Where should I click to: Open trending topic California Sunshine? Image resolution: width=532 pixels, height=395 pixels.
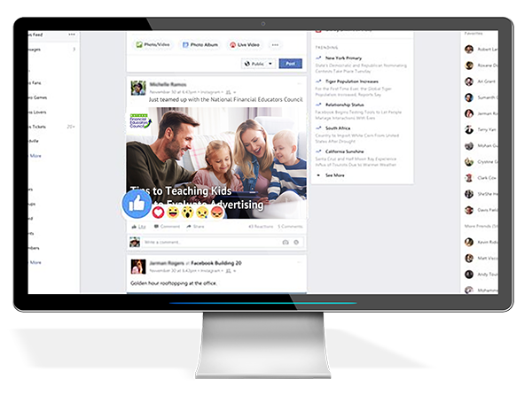pos(344,151)
